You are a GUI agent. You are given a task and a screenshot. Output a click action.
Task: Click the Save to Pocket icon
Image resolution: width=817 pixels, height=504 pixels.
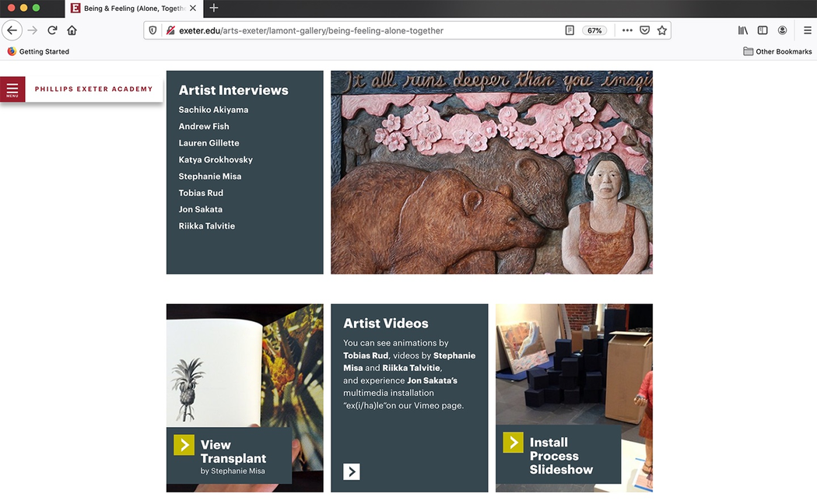coord(644,30)
